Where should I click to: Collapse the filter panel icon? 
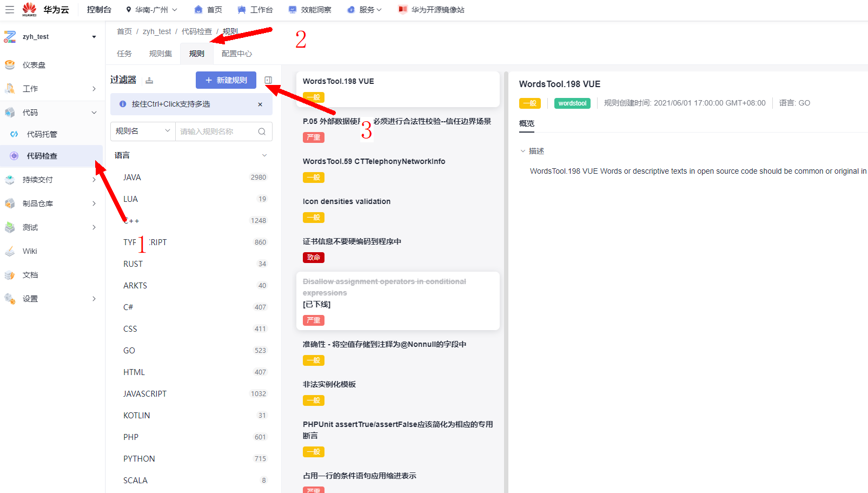(268, 80)
